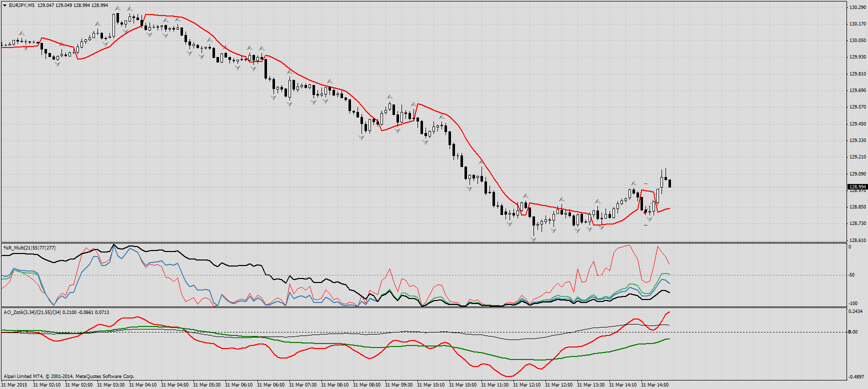Click the 31 Mar 06:10 time label
Viewport: 868px width, 389px height.
239,385
